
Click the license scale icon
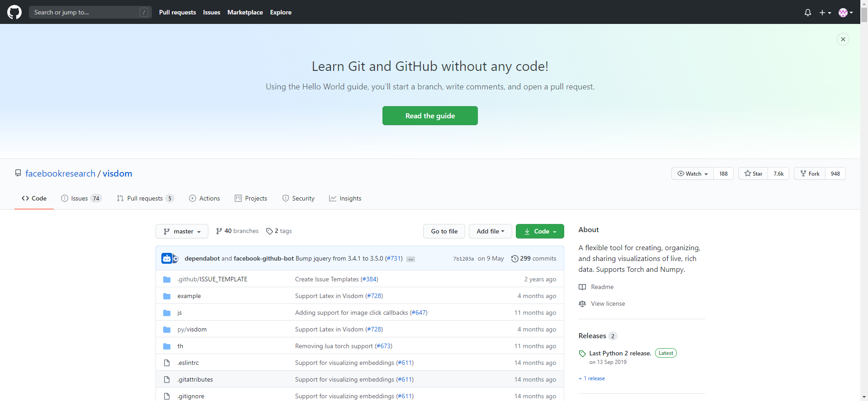582,303
